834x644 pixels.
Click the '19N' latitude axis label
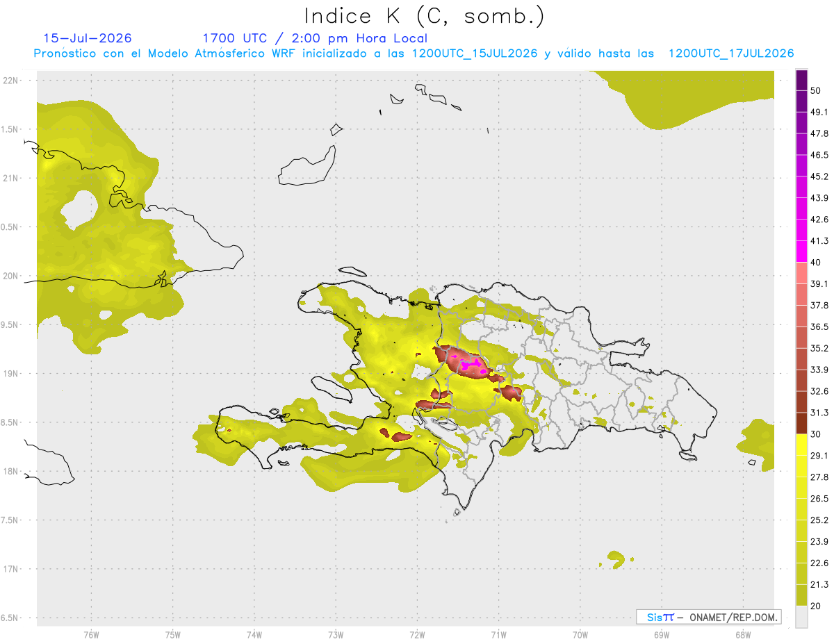[10, 373]
